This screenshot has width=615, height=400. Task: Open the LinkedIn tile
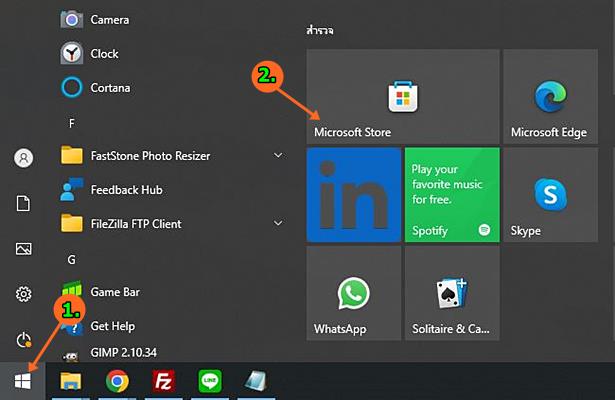coord(354,195)
